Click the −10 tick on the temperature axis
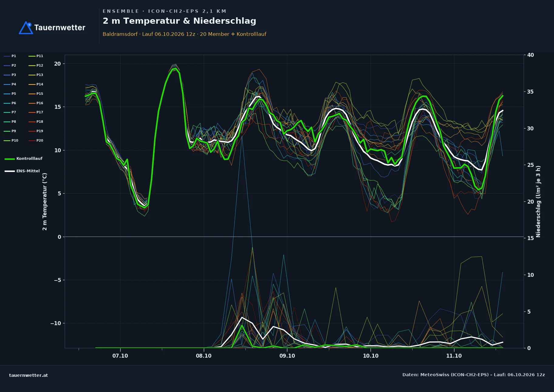The width and height of the screenshot is (554, 392). [x=56, y=323]
